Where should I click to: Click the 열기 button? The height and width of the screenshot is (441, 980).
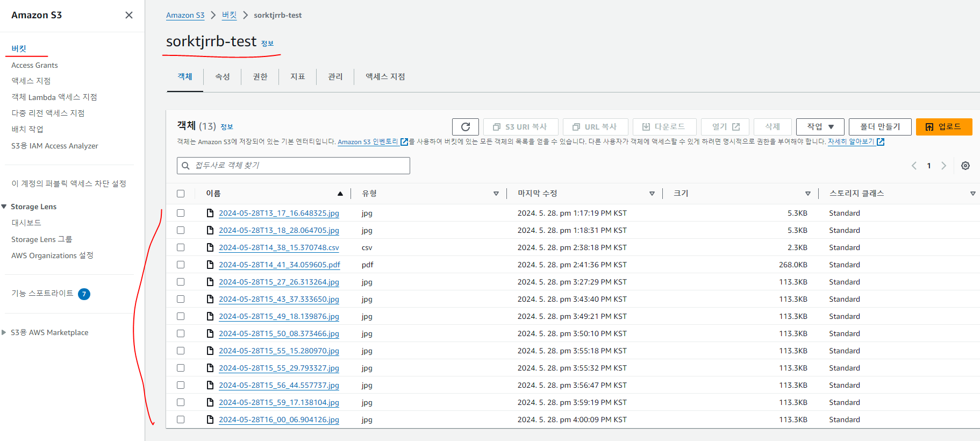(725, 127)
